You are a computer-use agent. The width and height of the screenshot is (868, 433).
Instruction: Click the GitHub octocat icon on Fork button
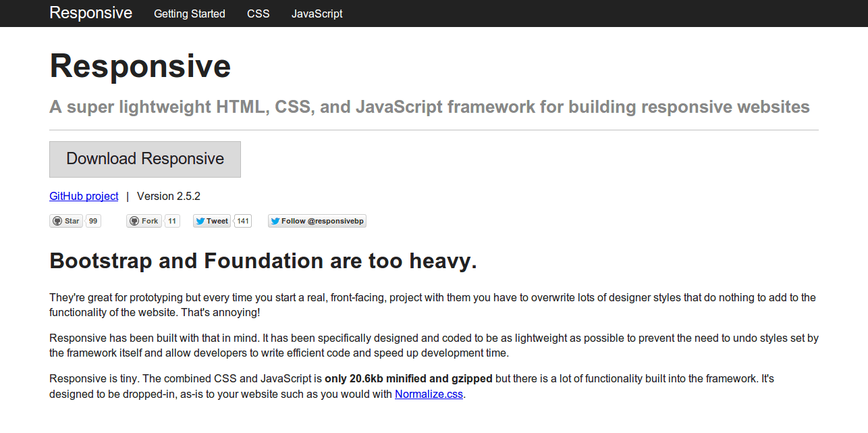point(134,221)
